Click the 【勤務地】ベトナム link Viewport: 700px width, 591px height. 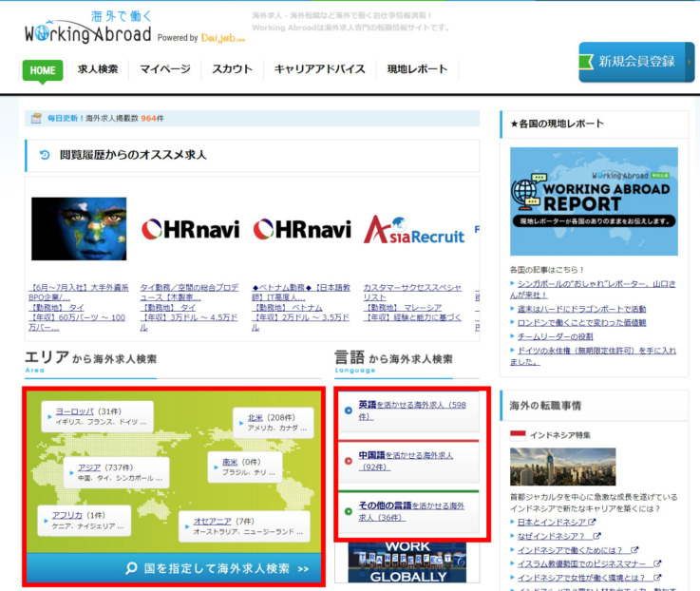pyautogui.click(x=288, y=307)
